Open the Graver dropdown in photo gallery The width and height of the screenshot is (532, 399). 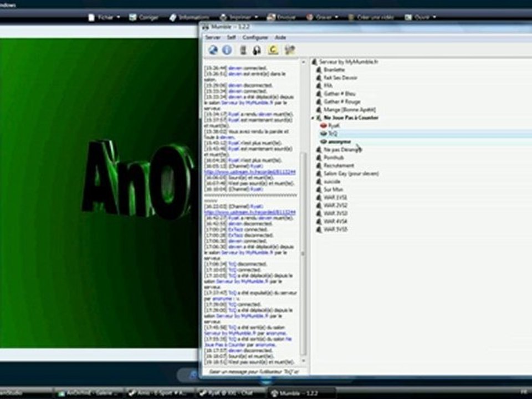click(x=323, y=17)
